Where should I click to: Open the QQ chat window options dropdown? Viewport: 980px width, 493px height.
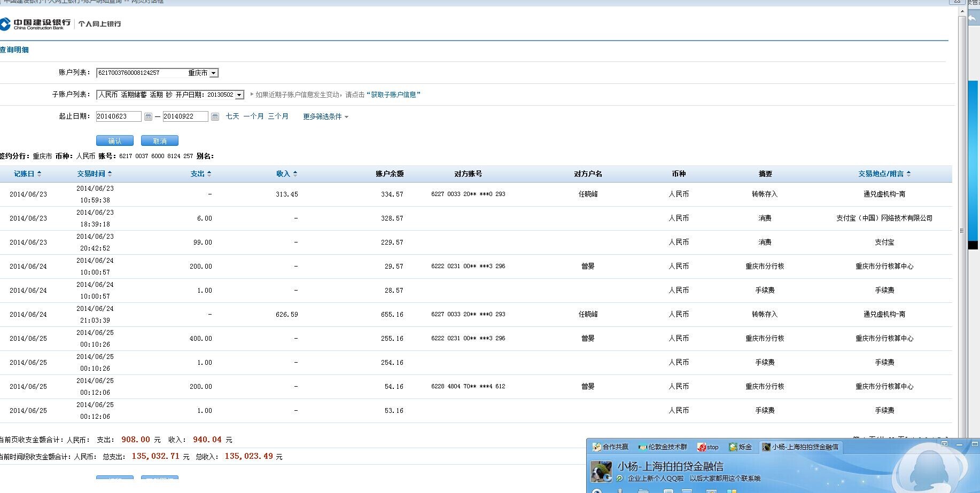(x=944, y=444)
